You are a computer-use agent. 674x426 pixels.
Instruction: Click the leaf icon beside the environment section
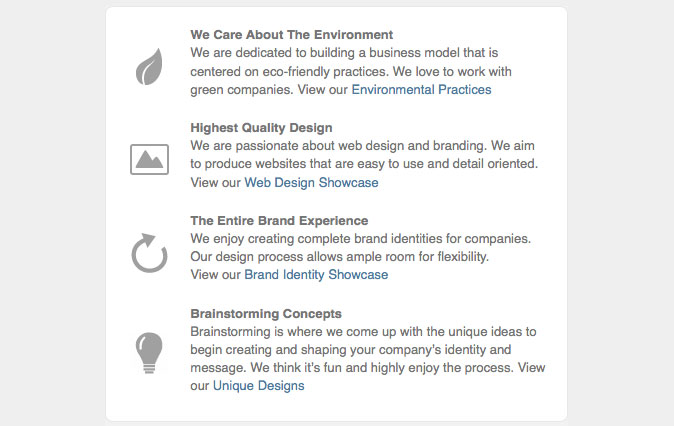pyautogui.click(x=149, y=68)
